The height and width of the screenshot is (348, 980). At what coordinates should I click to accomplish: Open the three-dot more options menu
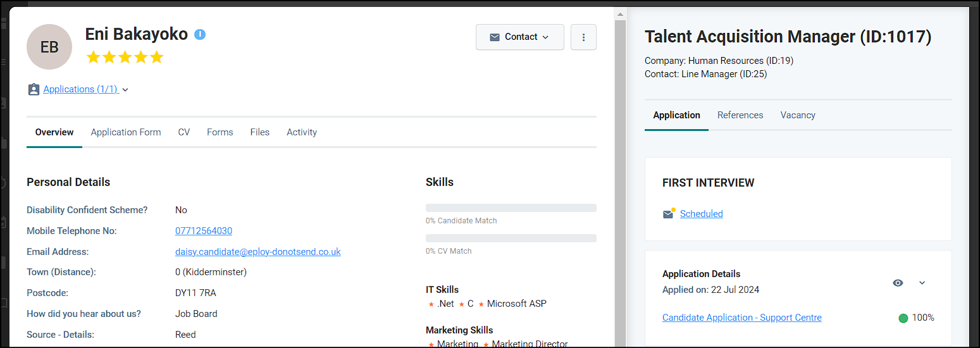pos(583,37)
